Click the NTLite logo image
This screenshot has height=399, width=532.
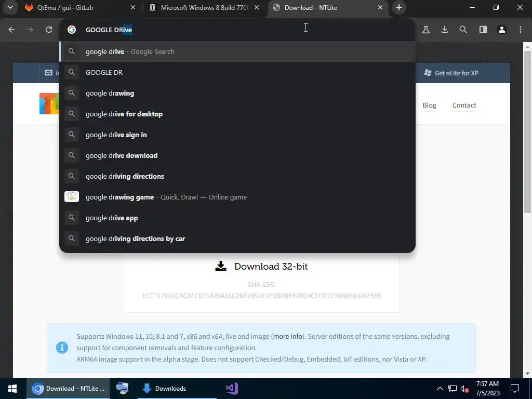[49, 103]
